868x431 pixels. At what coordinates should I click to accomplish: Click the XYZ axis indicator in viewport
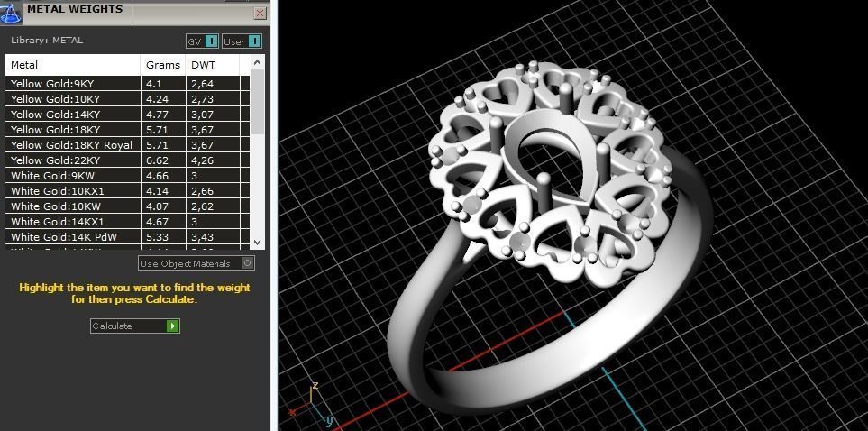click(x=313, y=406)
